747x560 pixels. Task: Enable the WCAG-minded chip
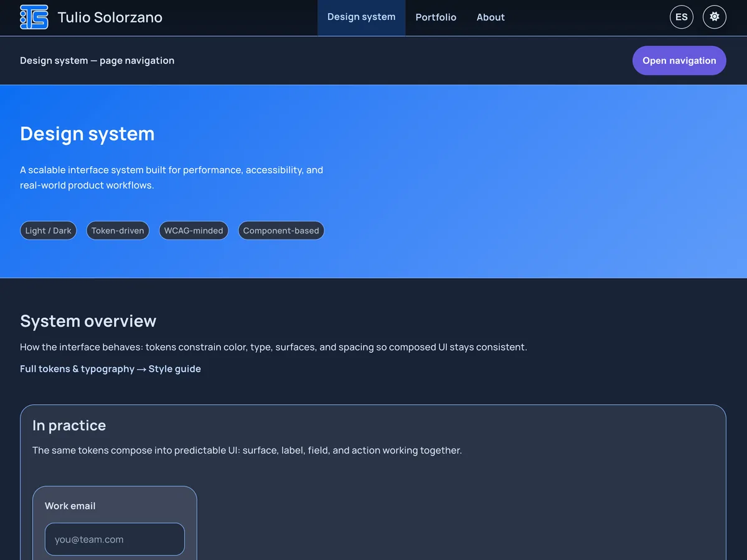(194, 230)
